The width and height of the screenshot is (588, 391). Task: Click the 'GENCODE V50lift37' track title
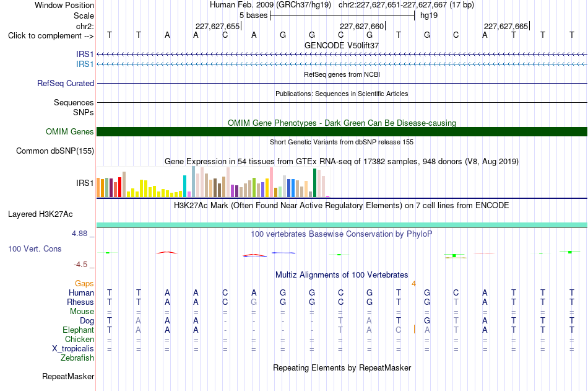tap(342, 45)
